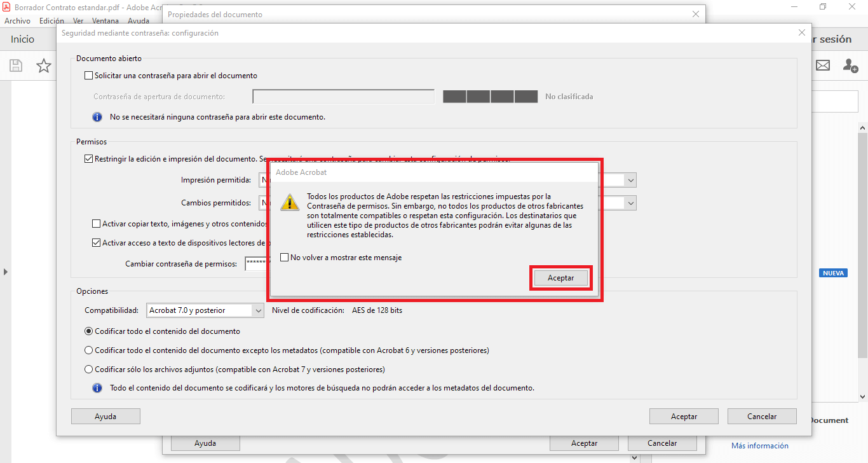868x463 pixels.
Task: Click the star bookmark icon
Action: coord(44,66)
